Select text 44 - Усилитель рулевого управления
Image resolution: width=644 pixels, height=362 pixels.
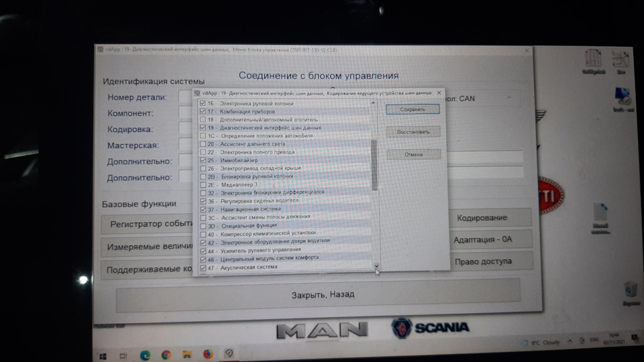[x=254, y=250]
